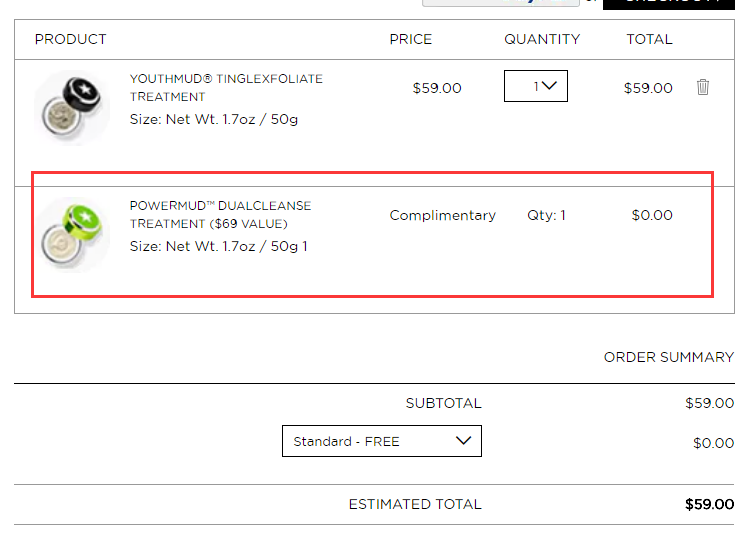Open the Youthmud Tinglexfoliate product thumbnail
Viewport: 750px width, 558px height.
pyautogui.click(x=72, y=108)
